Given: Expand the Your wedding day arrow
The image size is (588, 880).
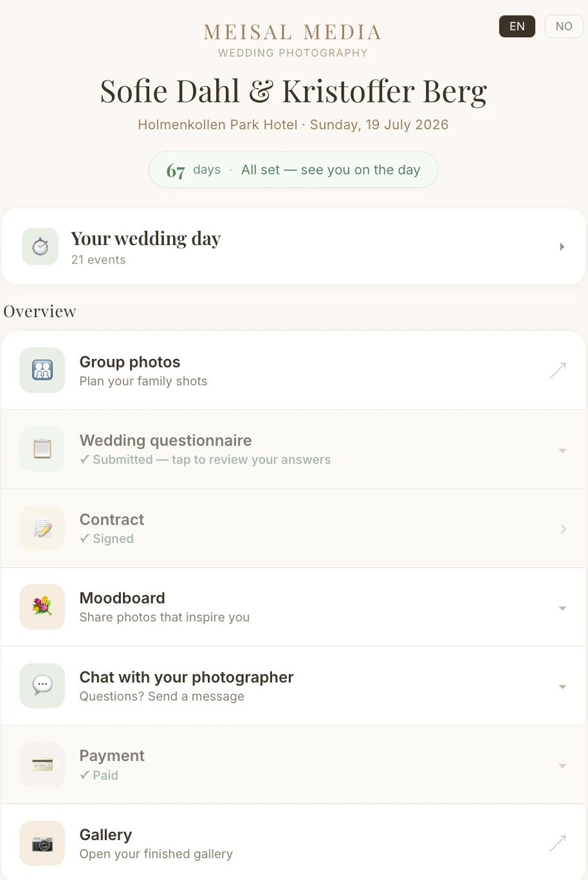Looking at the screenshot, I should 562,247.
